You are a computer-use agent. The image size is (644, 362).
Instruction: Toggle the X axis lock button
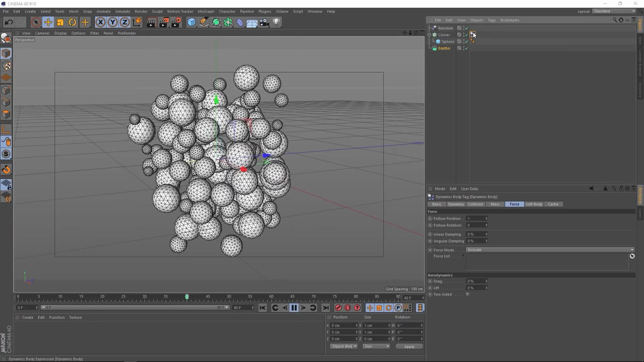point(100,22)
